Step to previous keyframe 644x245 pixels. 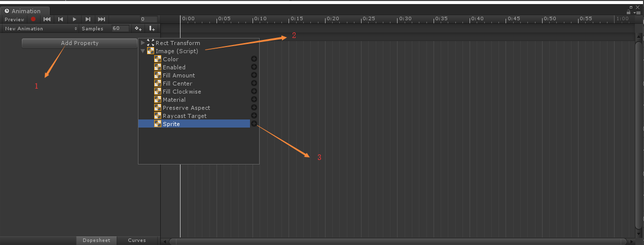[61, 19]
